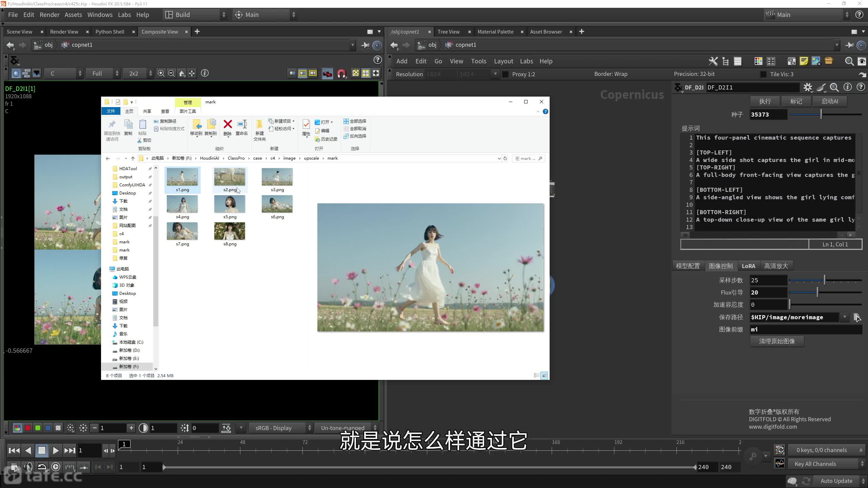Viewport: 868px width, 488px height.
Task: Click the red Delete icon in Explorer ribbon
Action: [228, 124]
